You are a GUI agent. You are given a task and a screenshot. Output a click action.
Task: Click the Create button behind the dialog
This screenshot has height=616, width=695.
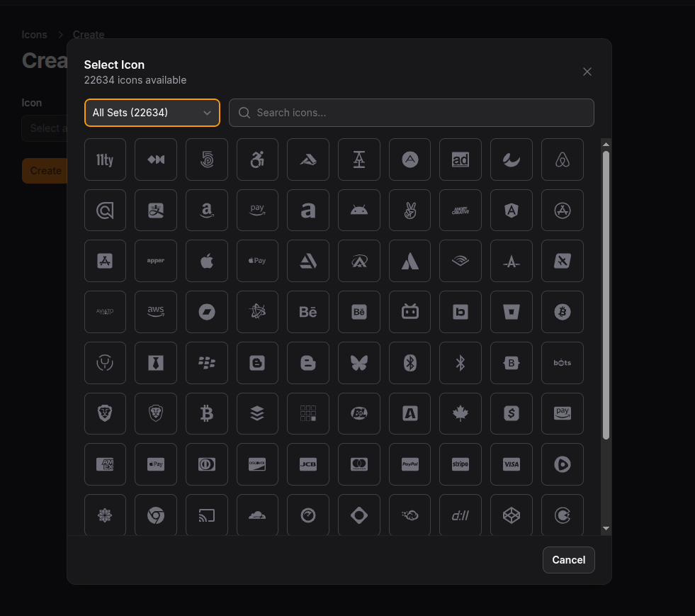tap(45, 171)
